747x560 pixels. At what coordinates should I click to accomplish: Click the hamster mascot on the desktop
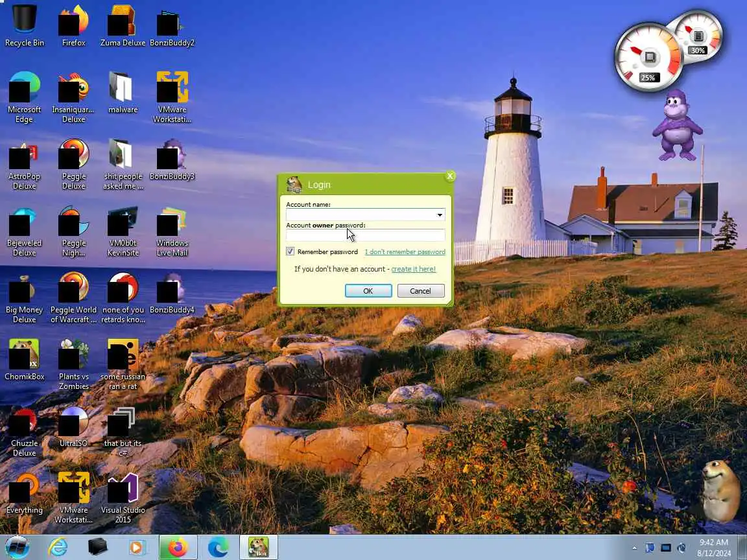tap(720, 491)
